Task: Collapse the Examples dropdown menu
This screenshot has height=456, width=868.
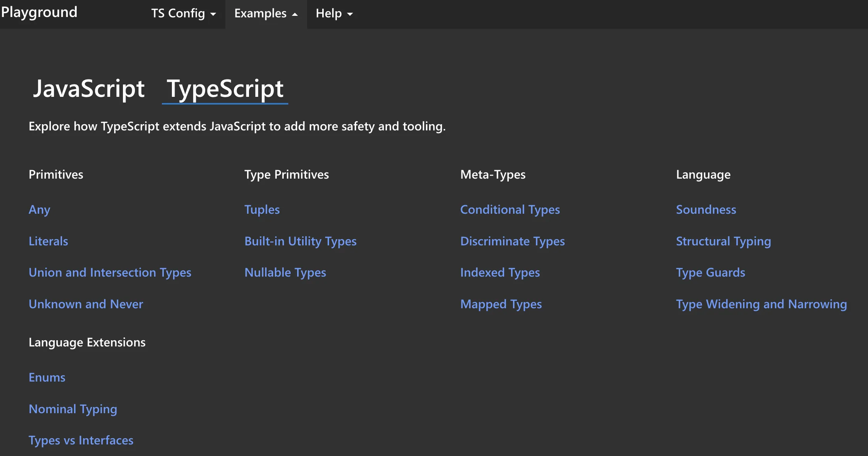Action: (266, 14)
